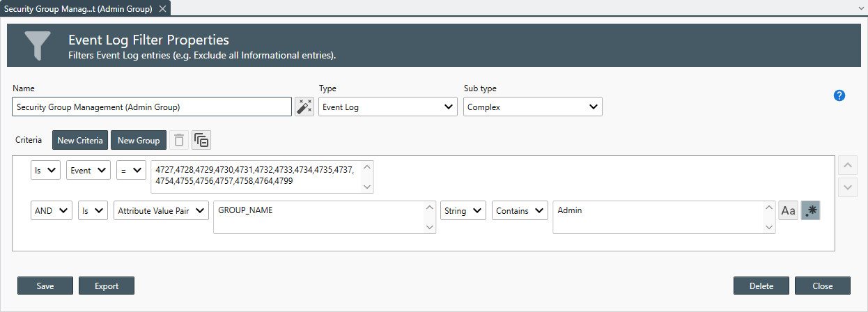
Task: Click the duplicate criteria icon
Action: 201,141
